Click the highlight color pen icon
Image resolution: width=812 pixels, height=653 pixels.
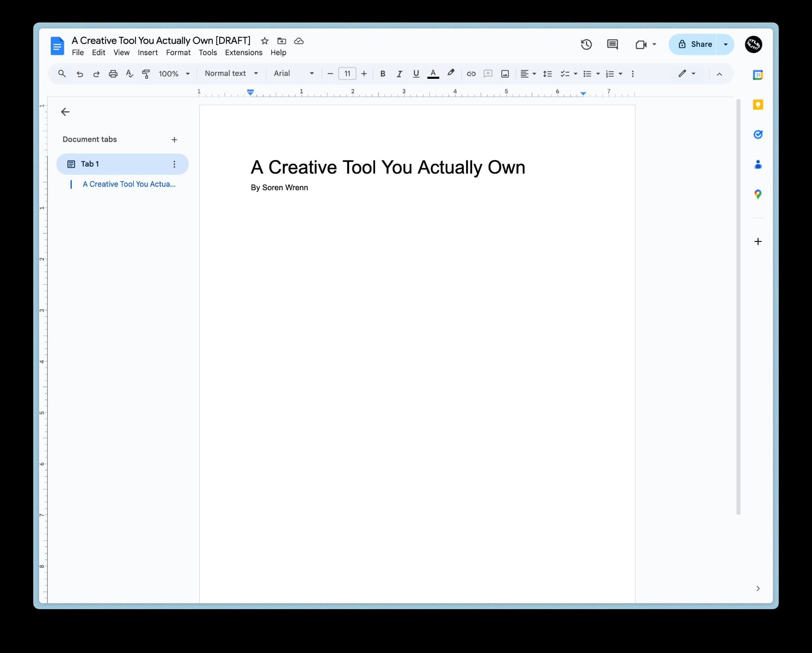point(451,73)
